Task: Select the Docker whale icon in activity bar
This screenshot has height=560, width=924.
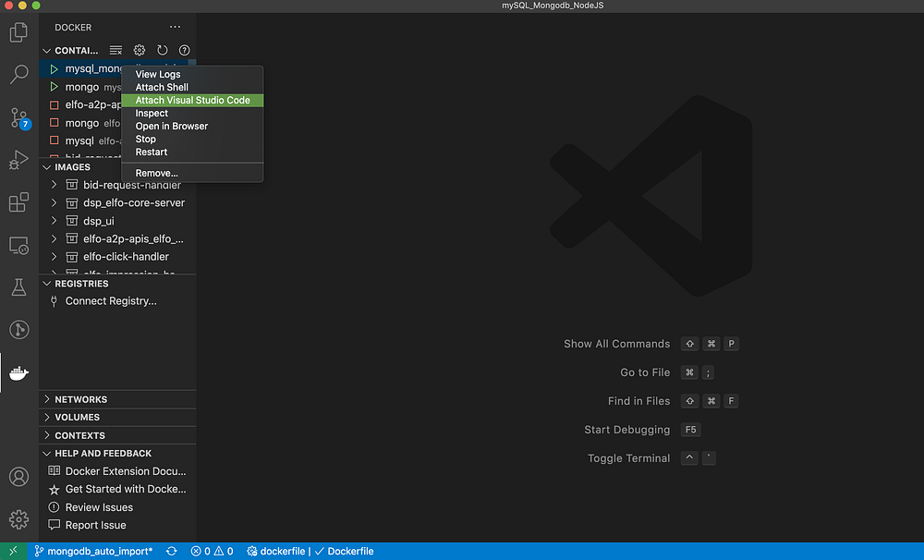Action: pyautogui.click(x=18, y=372)
